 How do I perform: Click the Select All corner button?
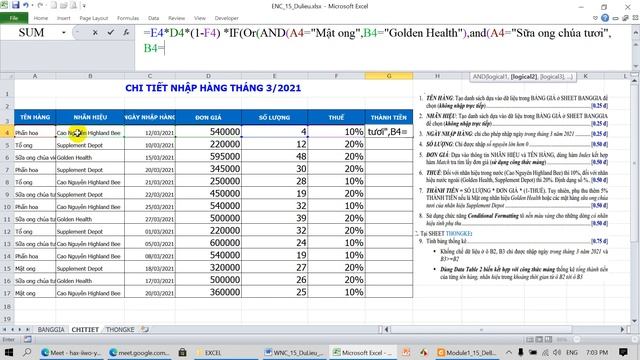pyautogui.click(x=7, y=76)
